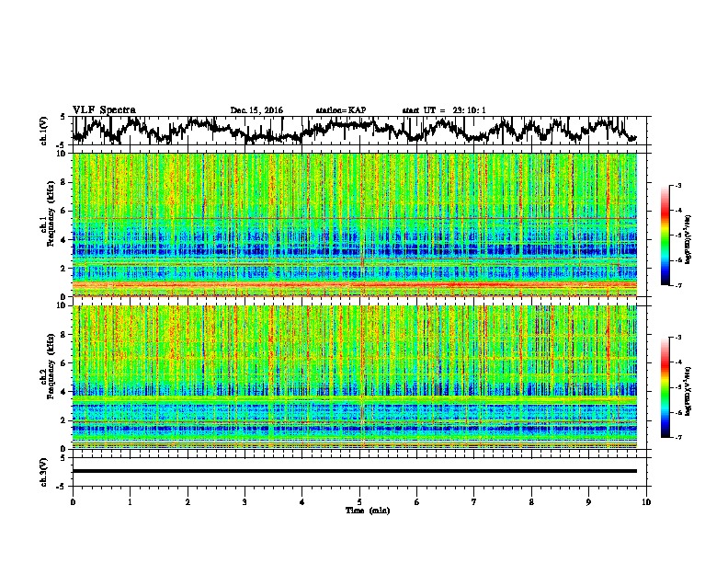Viewport: 728px width, 563px height.
Task: Click the "station=KAP" header text
Action: click(x=341, y=110)
